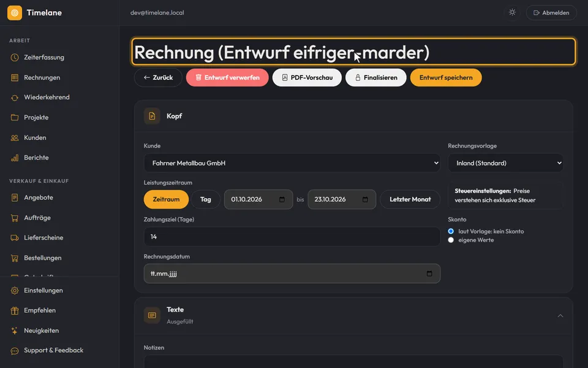Click the Rechnungsdatum date field
Screen dimensions: 588x368
click(292, 274)
